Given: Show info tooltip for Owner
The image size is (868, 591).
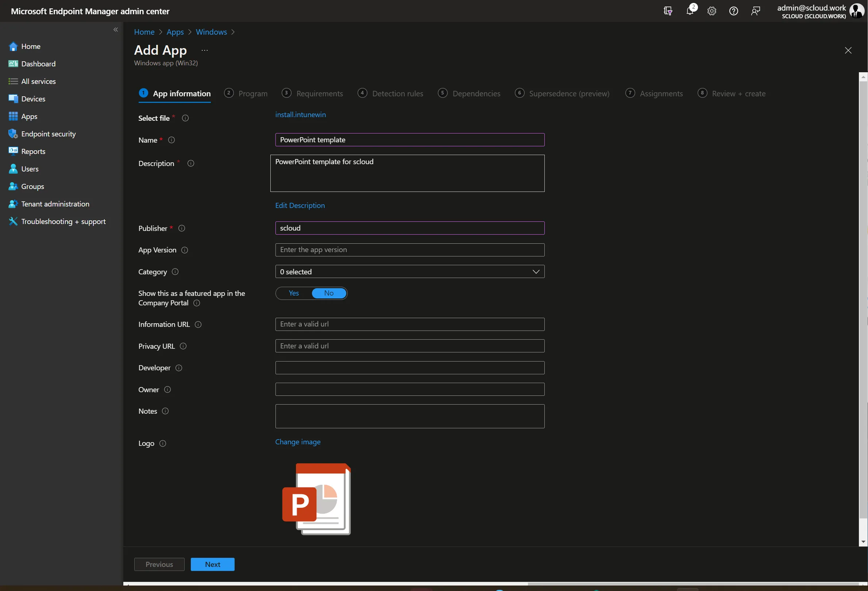Looking at the screenshot, I should (168, 390).
